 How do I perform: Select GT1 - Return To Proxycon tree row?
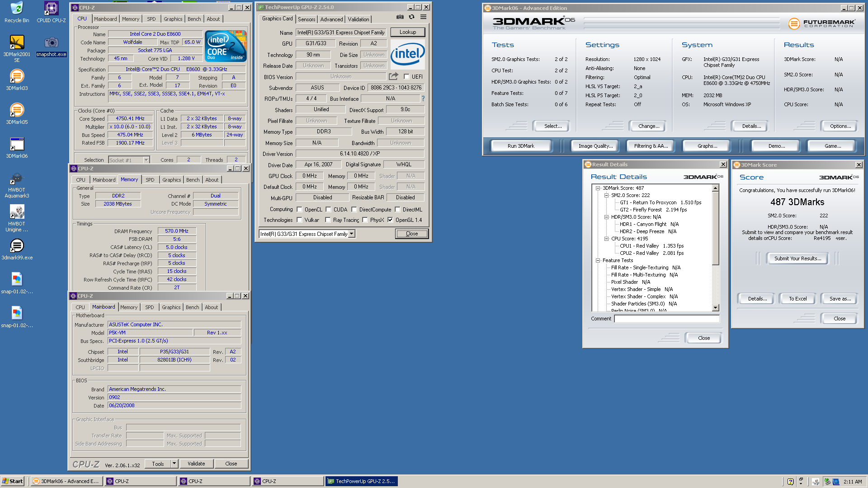coord(660,202)
